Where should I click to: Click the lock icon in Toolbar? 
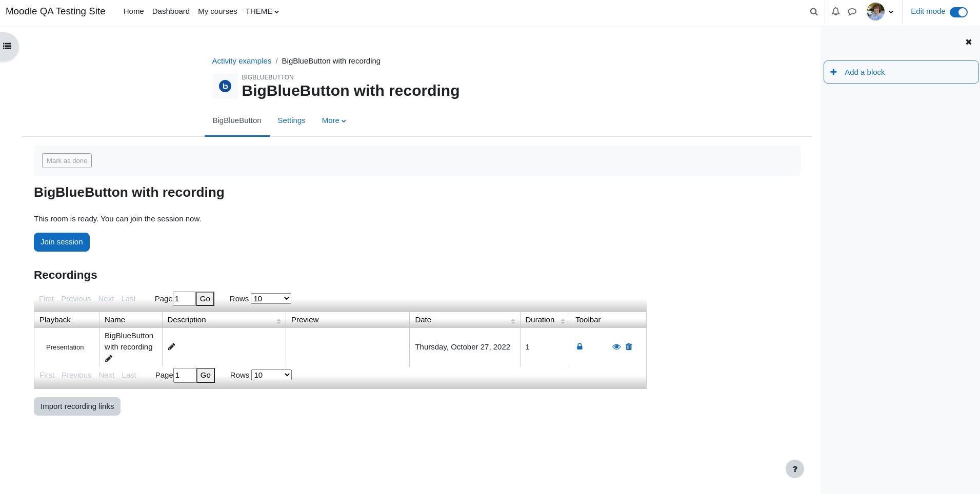[579, 346]
